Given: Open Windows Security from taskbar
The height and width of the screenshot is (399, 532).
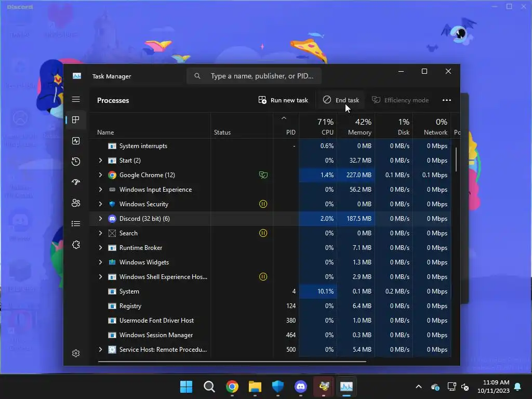Looking at the screenshot, I should (277, 387).
